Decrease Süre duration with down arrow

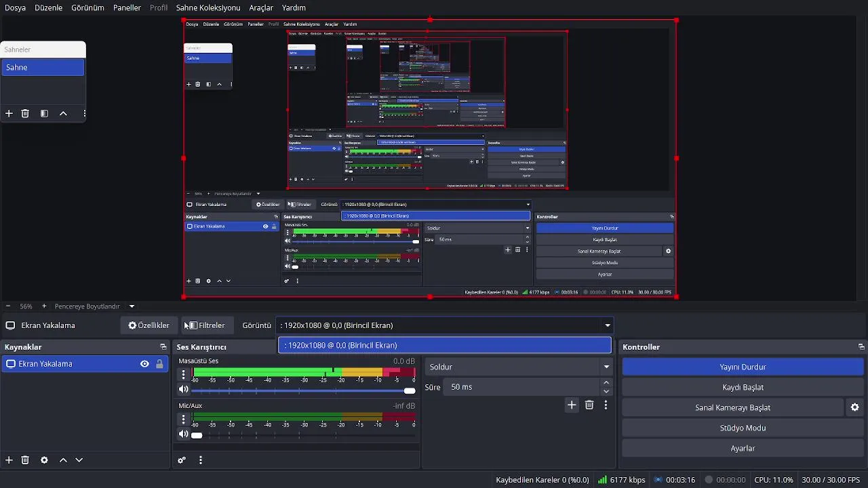606,391
